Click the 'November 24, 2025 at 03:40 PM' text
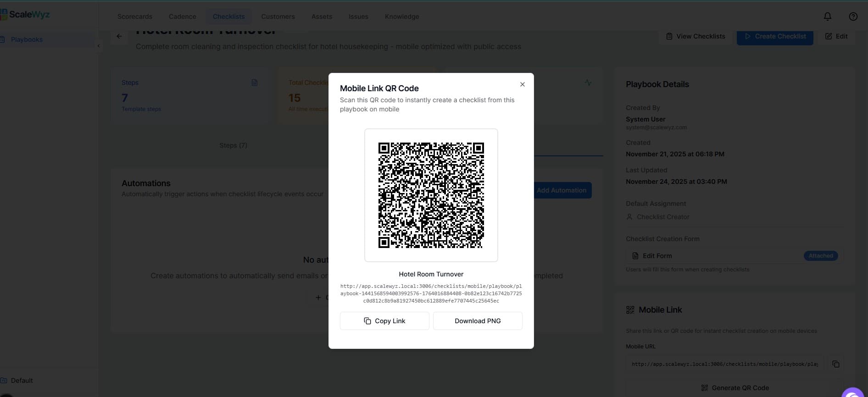868x397 pixels. [x=676, y=182]
